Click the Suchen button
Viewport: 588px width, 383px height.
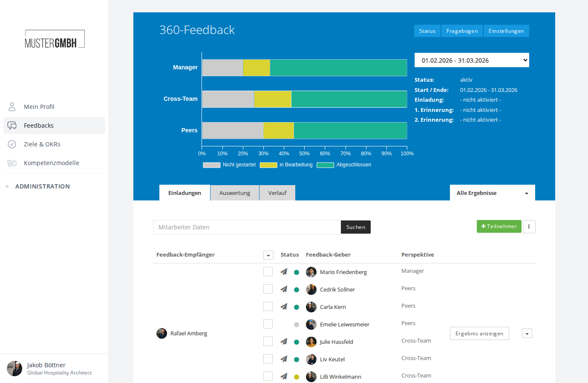point(356,227)
